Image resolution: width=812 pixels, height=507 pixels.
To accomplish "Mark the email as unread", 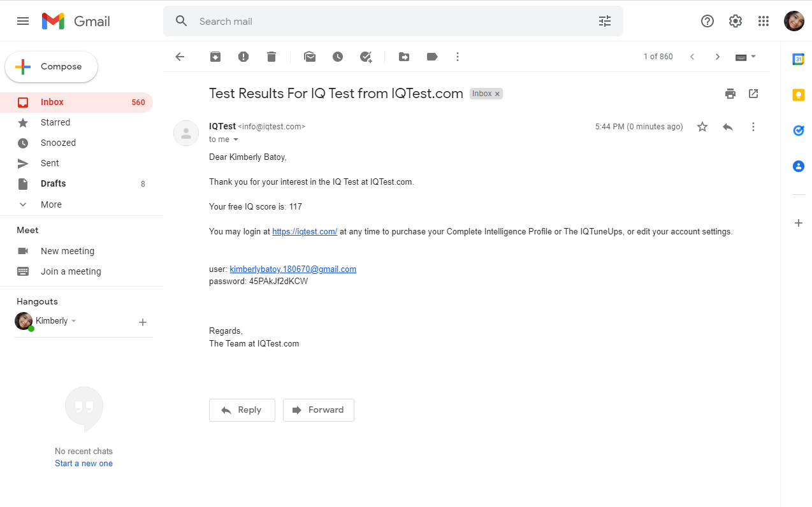I will 310,57.
